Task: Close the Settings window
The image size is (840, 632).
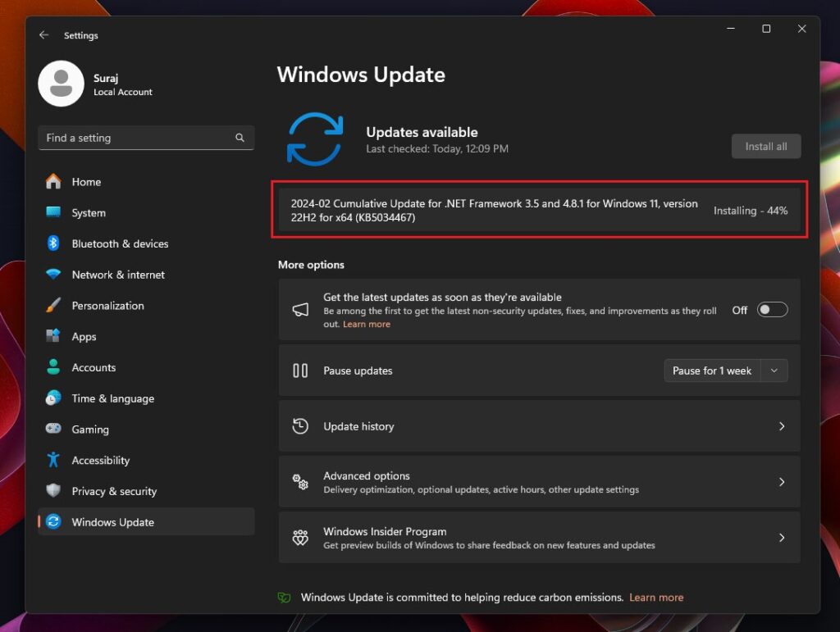Action: pyautogui.click(x=801, y=29)
